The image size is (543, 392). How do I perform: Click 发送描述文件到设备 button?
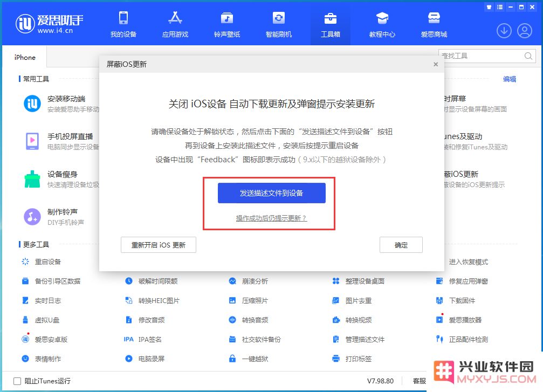[272, 193]
